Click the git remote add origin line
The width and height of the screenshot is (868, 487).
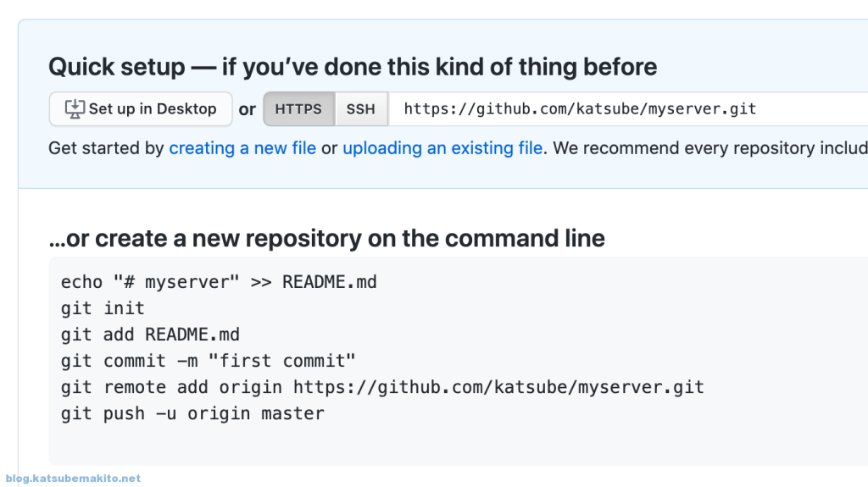(x=382, y=387)
